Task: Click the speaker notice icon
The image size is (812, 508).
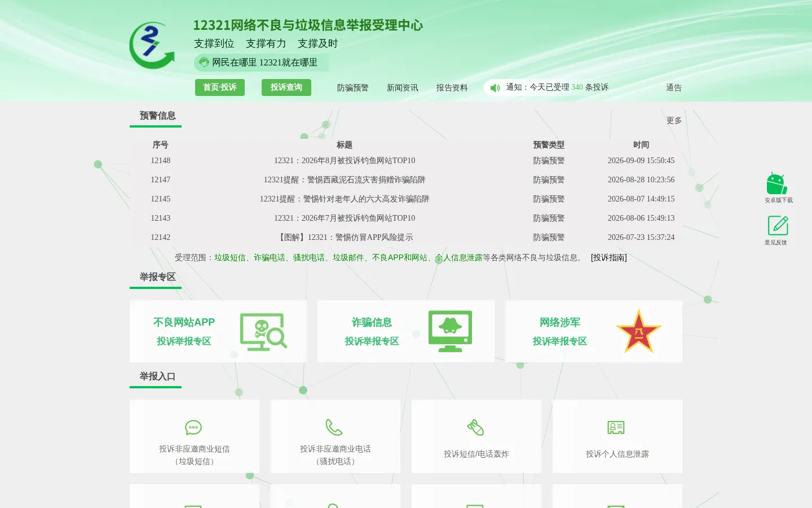Action: tap(495, 88)
